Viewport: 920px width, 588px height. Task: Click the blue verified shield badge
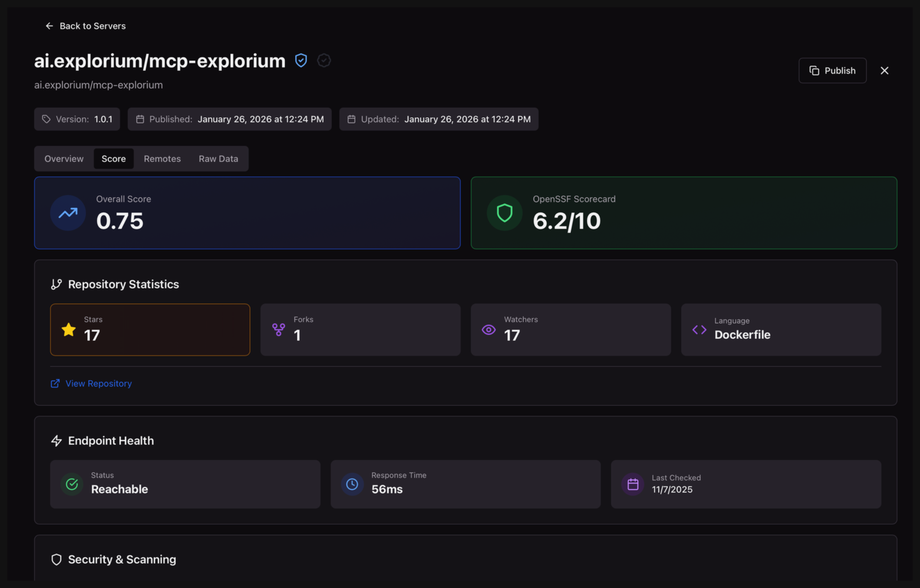tap(301, 60)
